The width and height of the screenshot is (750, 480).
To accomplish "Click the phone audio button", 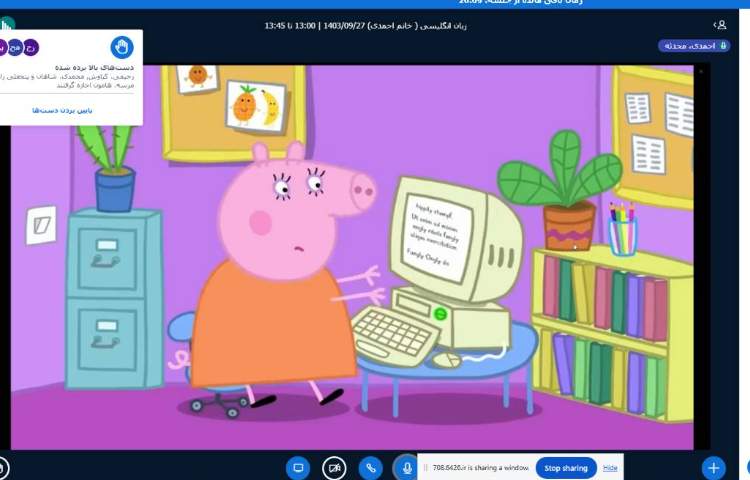I will 371,467.
